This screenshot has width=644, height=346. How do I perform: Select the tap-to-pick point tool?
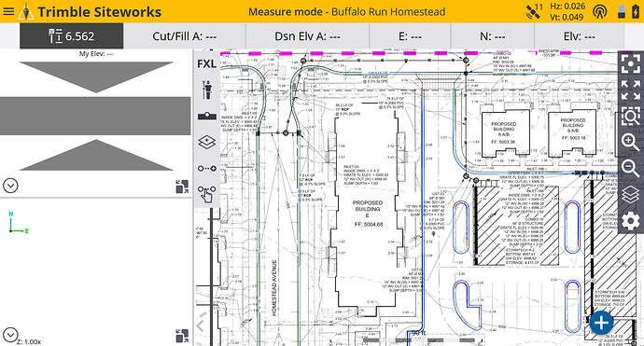pos(207,194)
